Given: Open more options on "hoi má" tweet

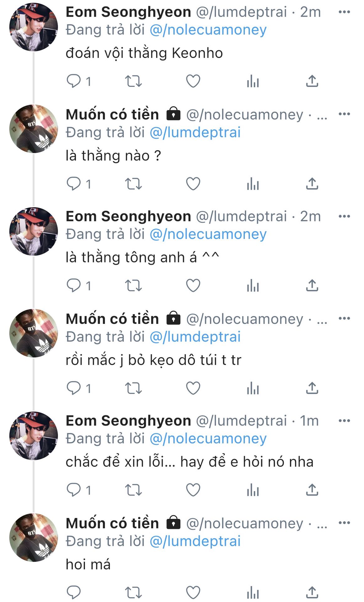Looking at the screenshot, I should 344,523.
